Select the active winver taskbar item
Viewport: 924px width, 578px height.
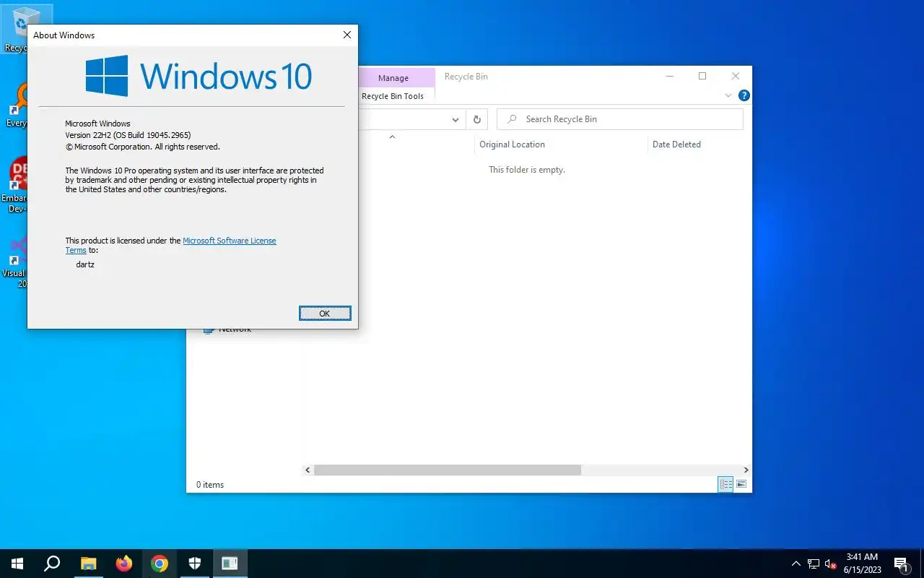230,564
